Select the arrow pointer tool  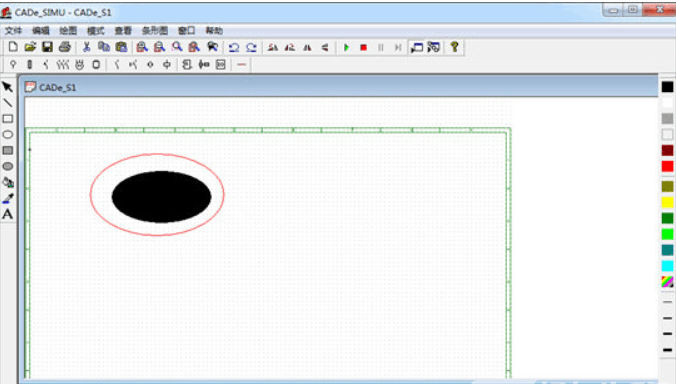[7, 87]
